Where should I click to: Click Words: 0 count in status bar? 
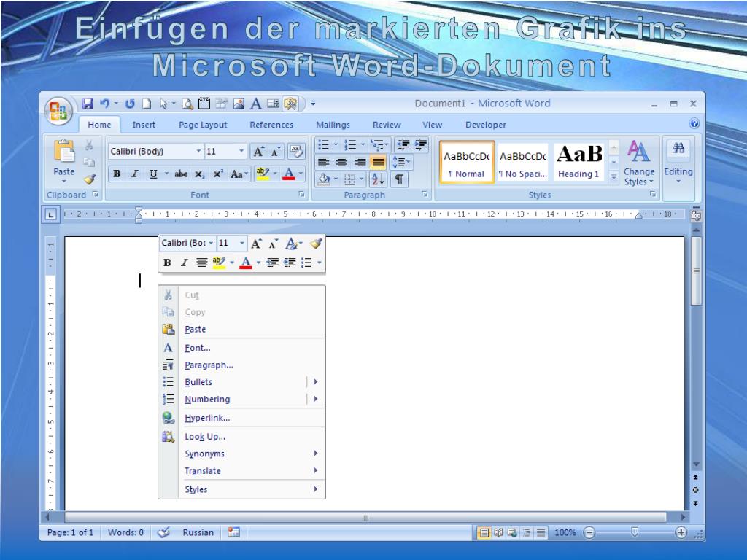click(125, 532)
